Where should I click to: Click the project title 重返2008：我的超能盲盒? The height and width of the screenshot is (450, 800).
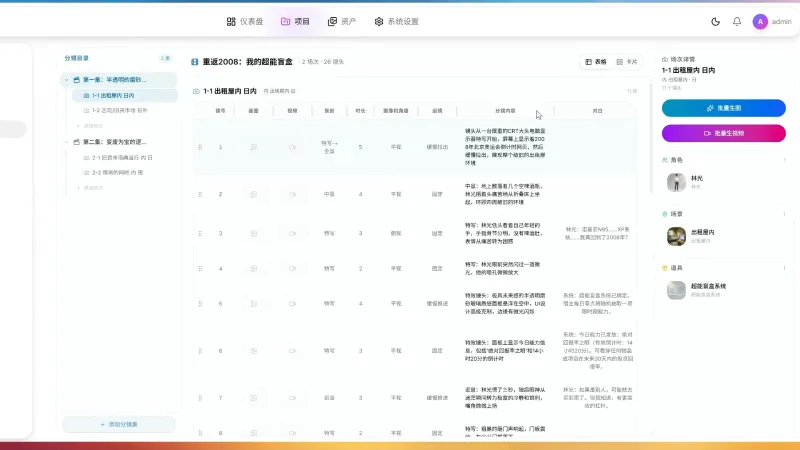coord(247,62)
